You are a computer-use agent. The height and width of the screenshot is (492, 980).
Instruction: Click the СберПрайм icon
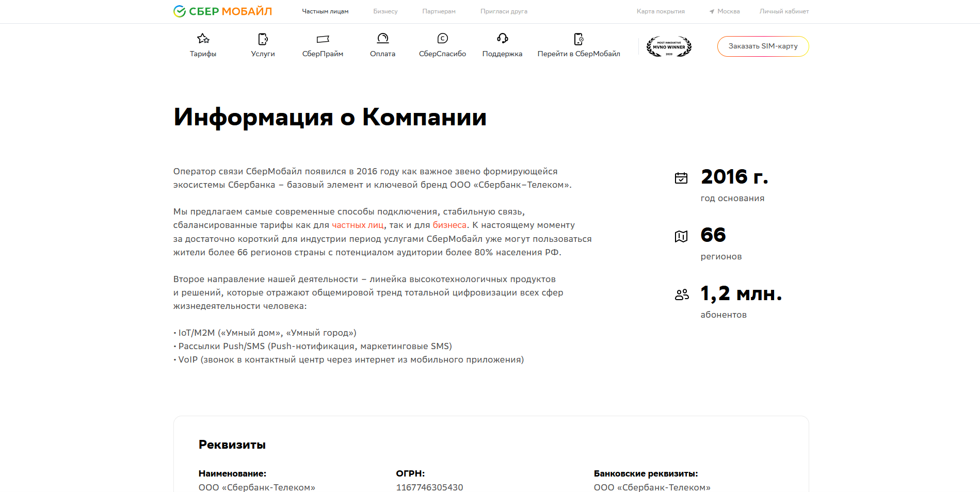tap(323, 39)
